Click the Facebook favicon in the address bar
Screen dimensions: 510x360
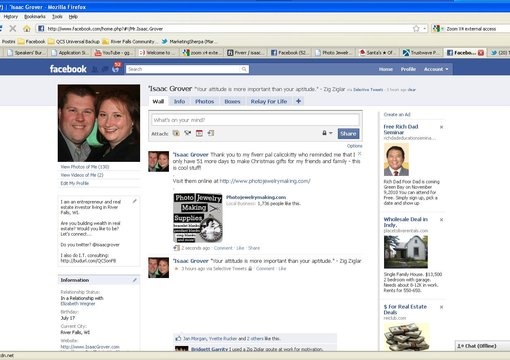click(41, 29)
